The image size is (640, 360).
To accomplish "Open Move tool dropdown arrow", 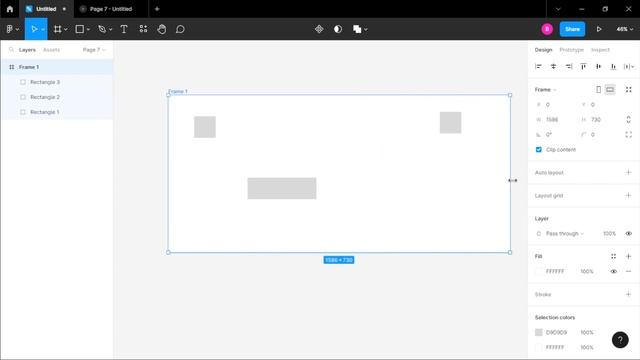I will click(x=43, y=29).
